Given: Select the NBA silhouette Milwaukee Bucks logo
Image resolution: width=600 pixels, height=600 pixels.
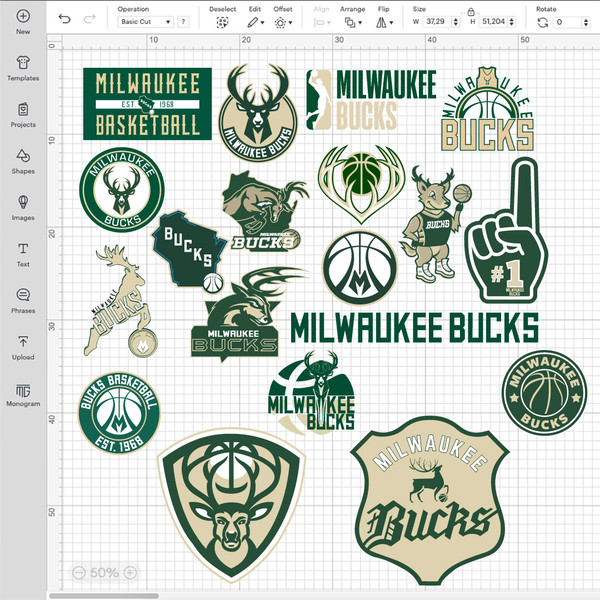Looking at the screenshot, I should tap(371, 99).
